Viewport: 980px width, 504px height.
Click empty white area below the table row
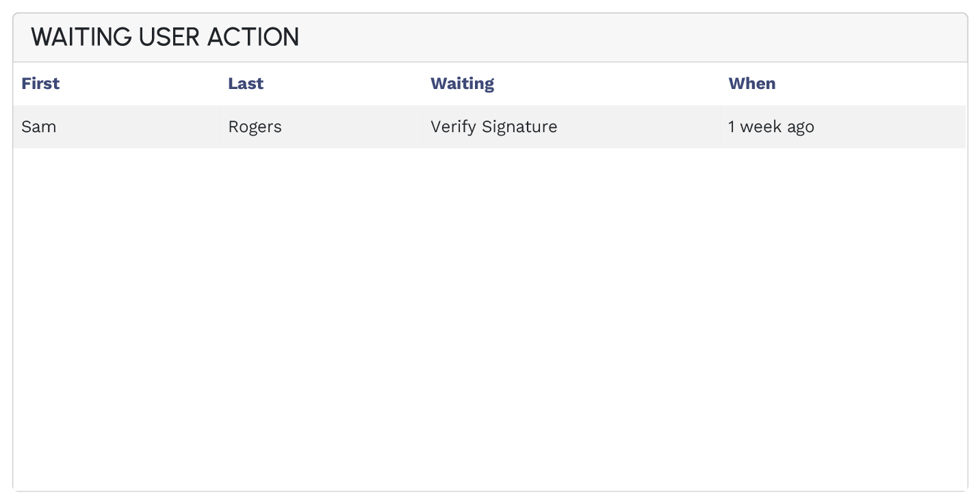[489, 315]
